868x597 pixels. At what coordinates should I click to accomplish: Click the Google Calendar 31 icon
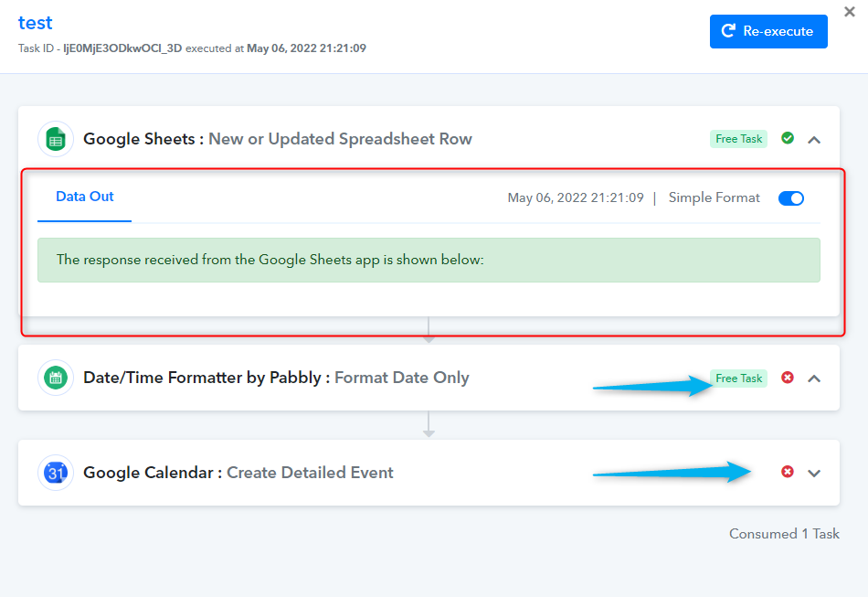click(x=56, y=473)
